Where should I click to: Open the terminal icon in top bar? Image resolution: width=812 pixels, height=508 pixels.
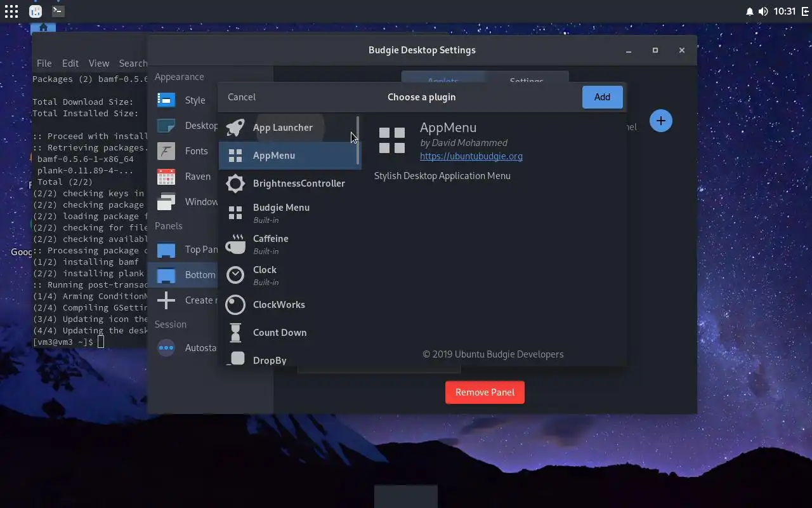[58, 11]
